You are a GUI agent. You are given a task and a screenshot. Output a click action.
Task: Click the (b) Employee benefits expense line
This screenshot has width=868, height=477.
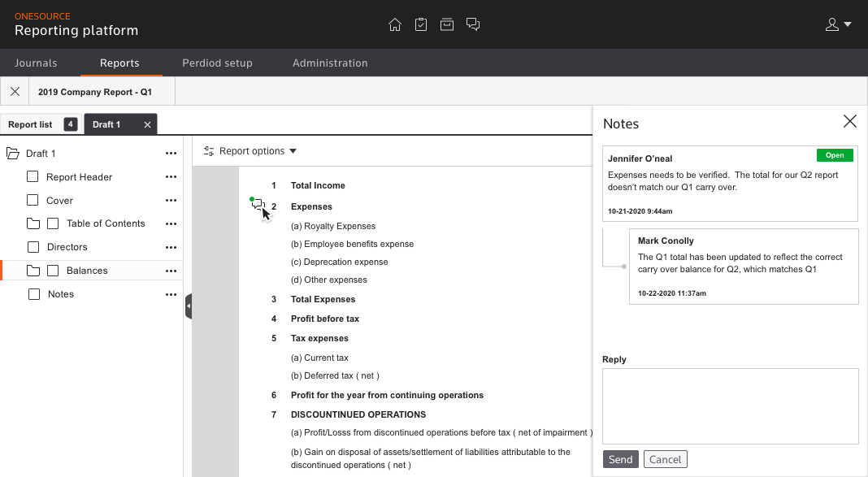(x=353, y=244)
